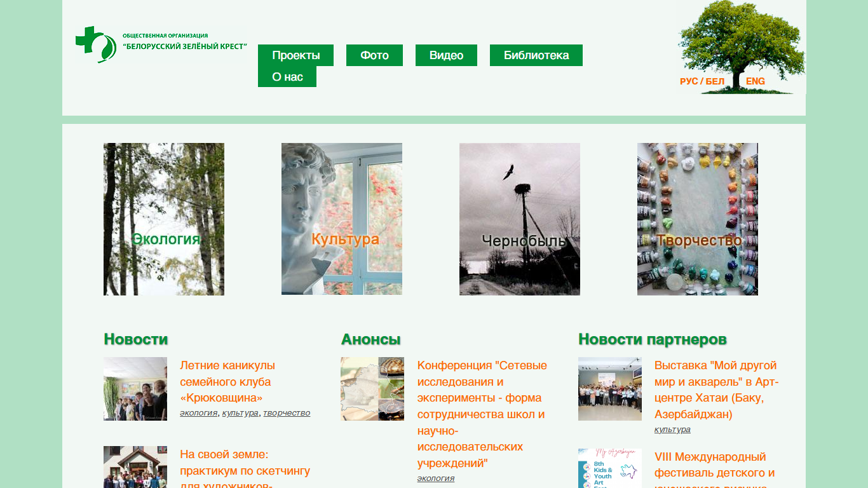The image size is (868, 488).
Task: Click the Belarusian Green Cross logo
Action: pos(161,44)
